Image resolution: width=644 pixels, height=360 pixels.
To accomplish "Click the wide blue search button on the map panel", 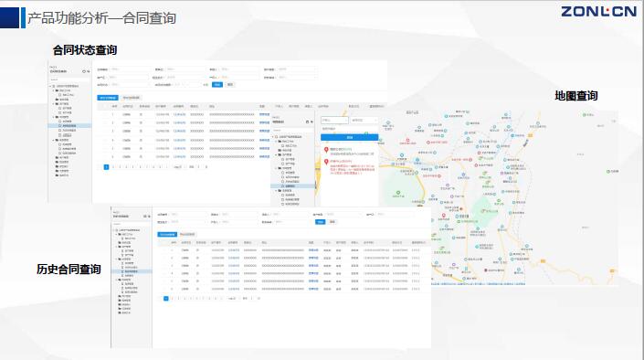I will click(x=350, y=137).
